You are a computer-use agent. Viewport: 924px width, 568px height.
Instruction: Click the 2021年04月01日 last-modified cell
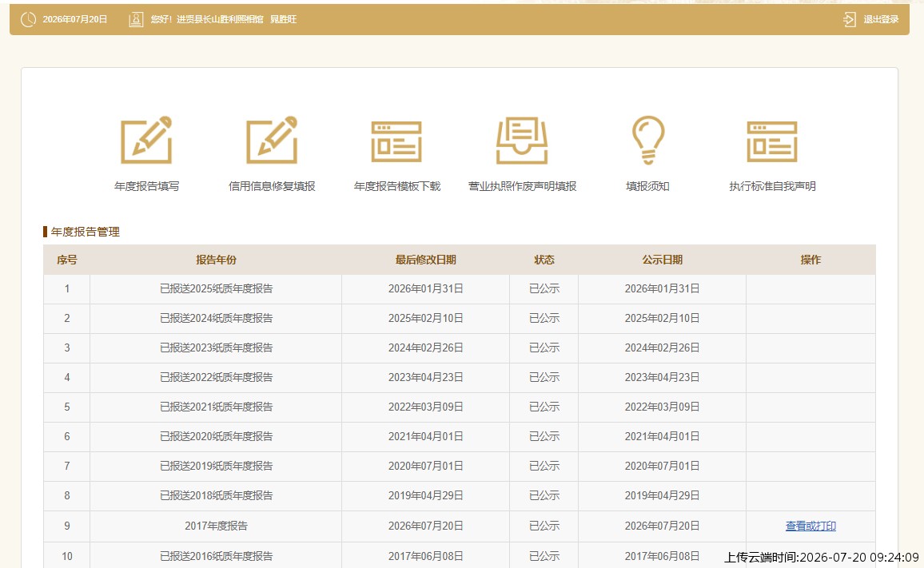[x=425, y=436]
